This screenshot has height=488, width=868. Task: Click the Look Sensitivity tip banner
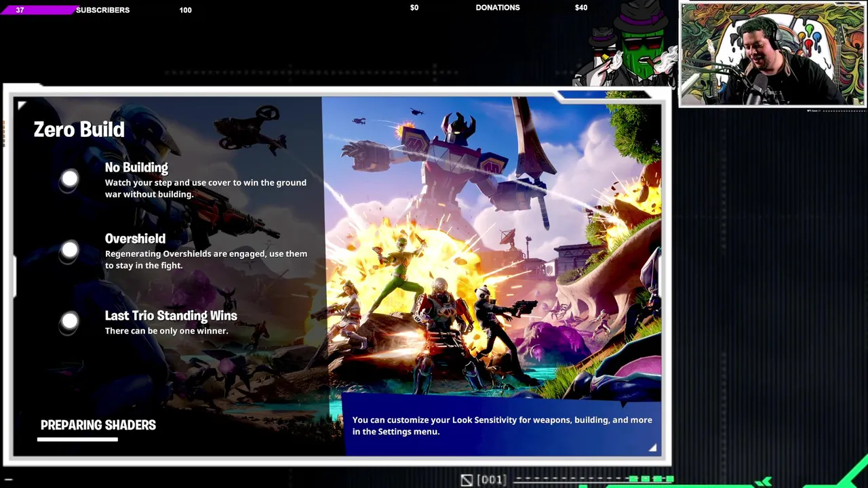click(x=502, y=426)
